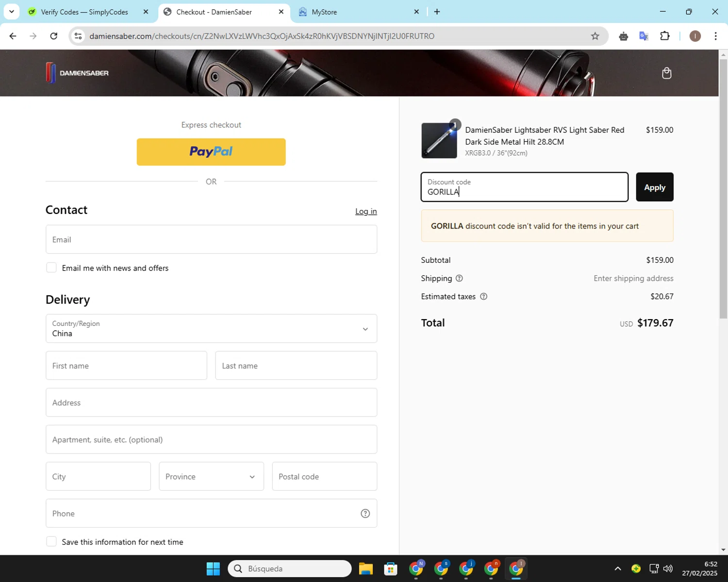This screenshot has height=582, width=728.
Task: Open a new browser tab
Action: (x=437, y=12)
